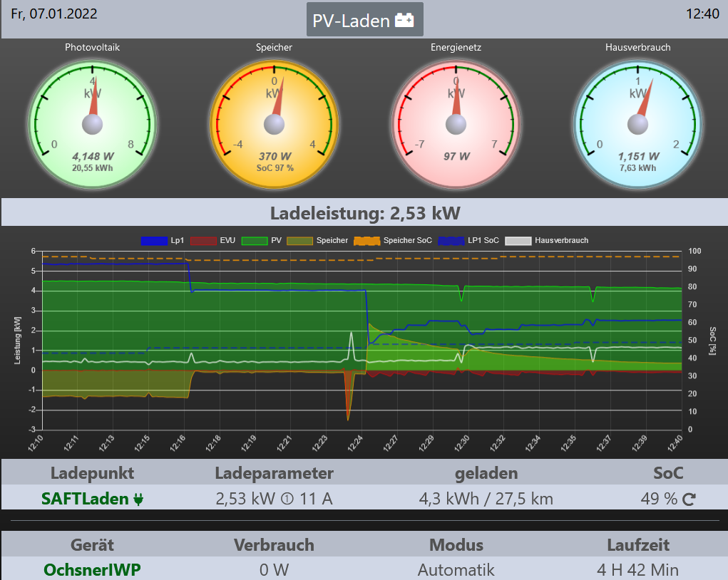Screen dimensions: 728x580
Task: Expand the SAFTLaden charge point row
Action: pos(86,498)
